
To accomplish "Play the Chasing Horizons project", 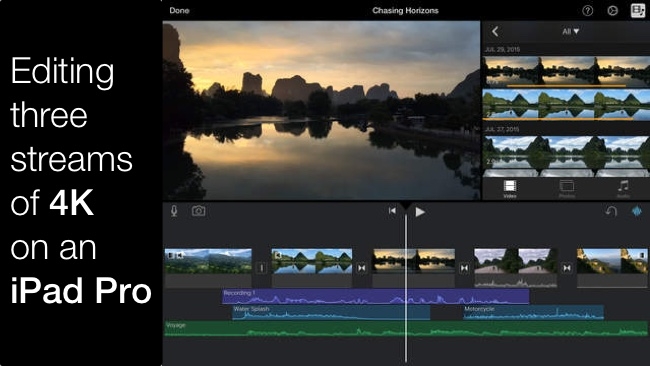I will tap(420, 212).
